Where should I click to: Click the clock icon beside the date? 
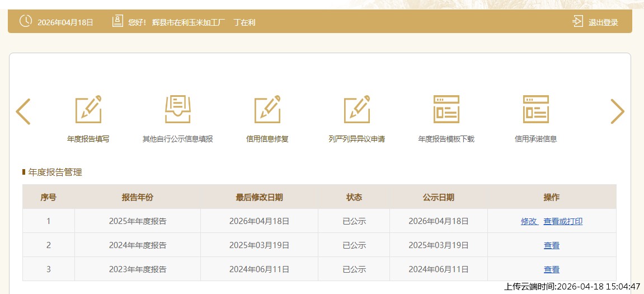(x=26, y=22)
